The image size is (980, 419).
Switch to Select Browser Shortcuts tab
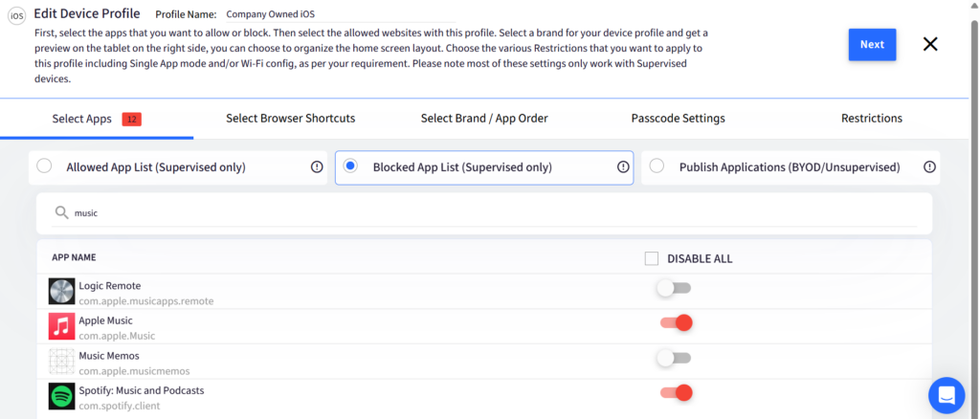tap(291, 119)
